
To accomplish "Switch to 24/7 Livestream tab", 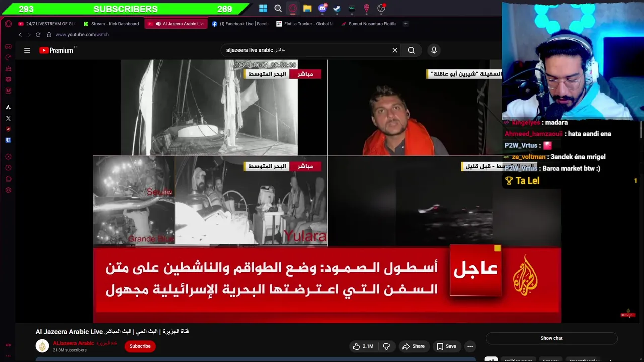I will coord(47,24).
